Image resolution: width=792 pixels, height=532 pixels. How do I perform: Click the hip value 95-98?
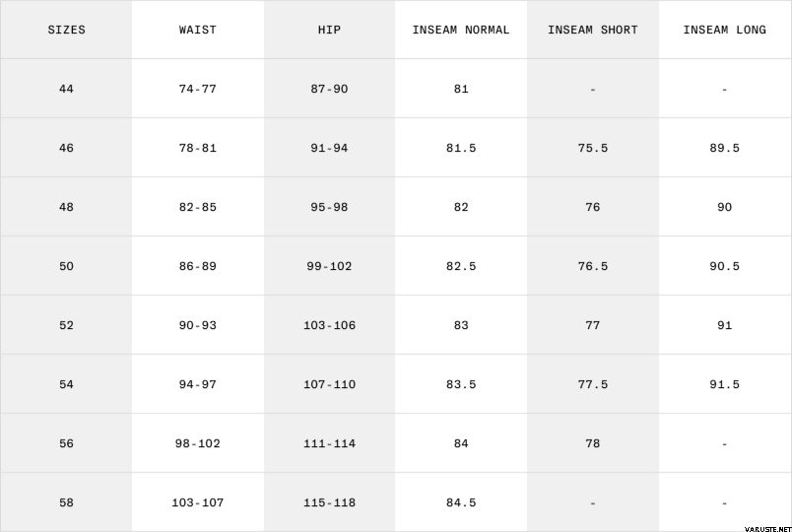tap(329, 207)
